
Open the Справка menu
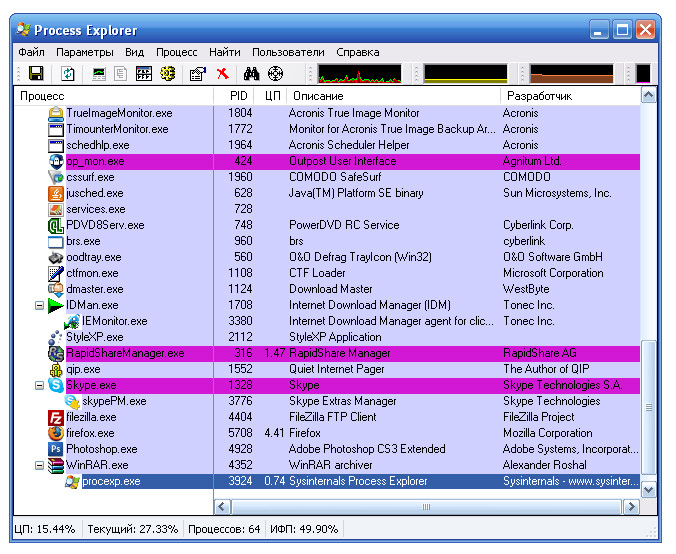358,52
